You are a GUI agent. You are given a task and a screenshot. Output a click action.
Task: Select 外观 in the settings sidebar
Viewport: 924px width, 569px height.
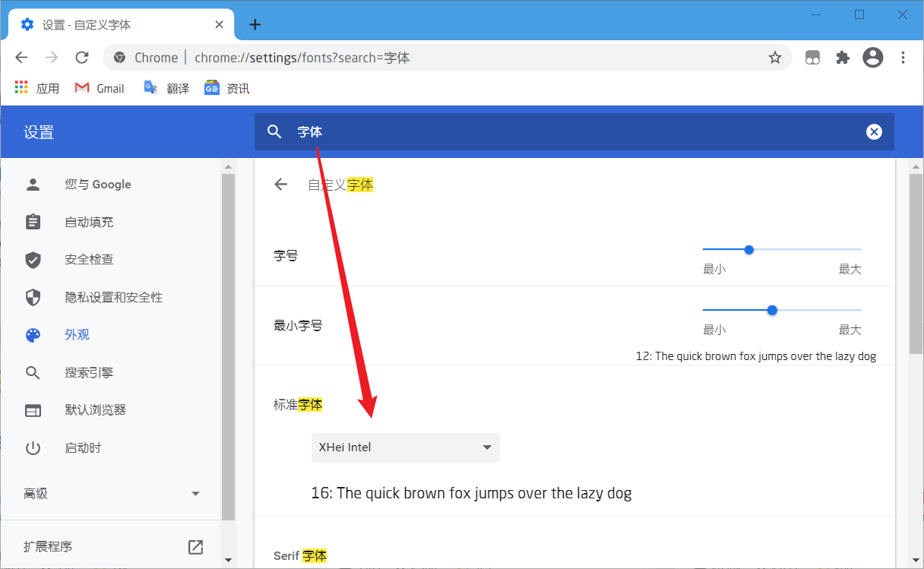77,335
